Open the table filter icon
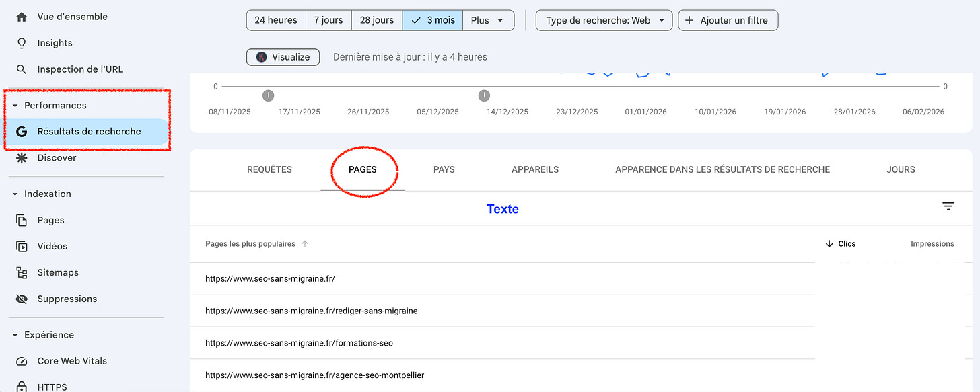The height and width of the screenshot is (392, 980). click(x=948, y=206)
